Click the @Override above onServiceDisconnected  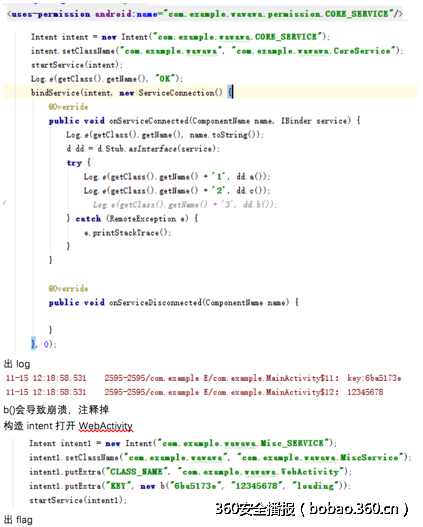(69, 289)
